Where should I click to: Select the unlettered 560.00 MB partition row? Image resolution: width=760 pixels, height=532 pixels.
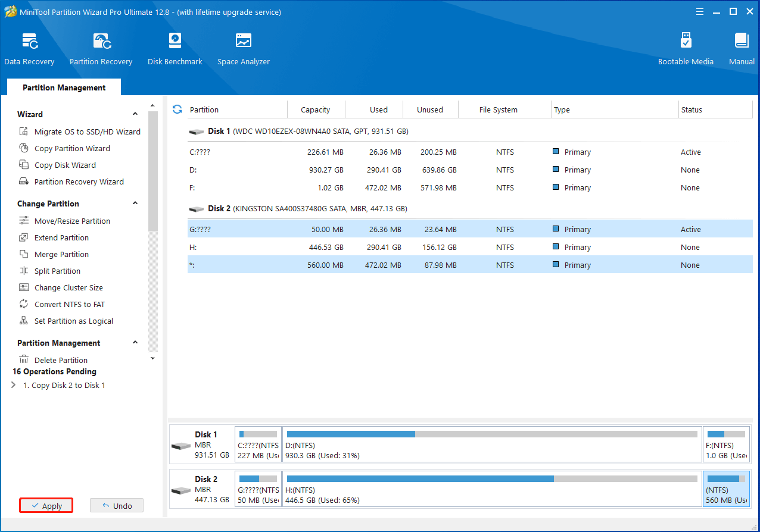470,265
